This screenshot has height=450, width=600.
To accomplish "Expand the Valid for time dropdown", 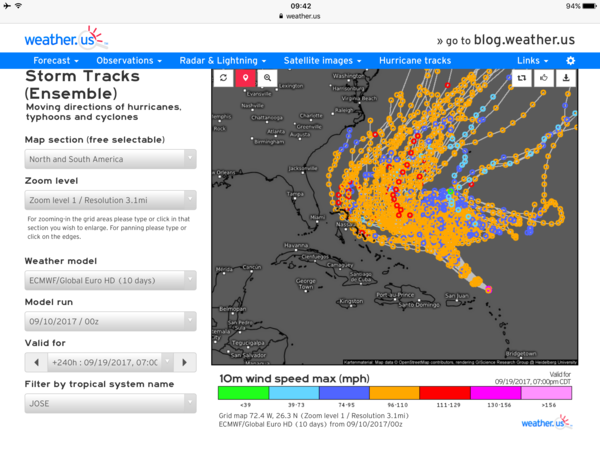I will 110,362.
